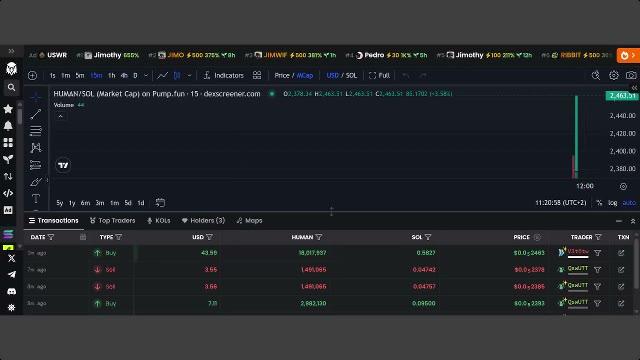Open the watchlist star icon in sidebar
Image resolution: width=640 pixels, height=360 pixels.
tap(8, 109)
